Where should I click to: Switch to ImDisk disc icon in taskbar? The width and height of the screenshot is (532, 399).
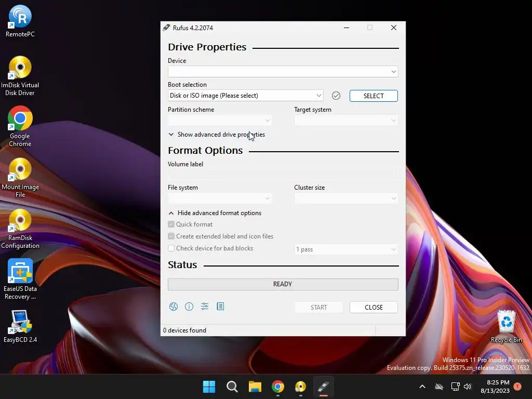[301, 387]
